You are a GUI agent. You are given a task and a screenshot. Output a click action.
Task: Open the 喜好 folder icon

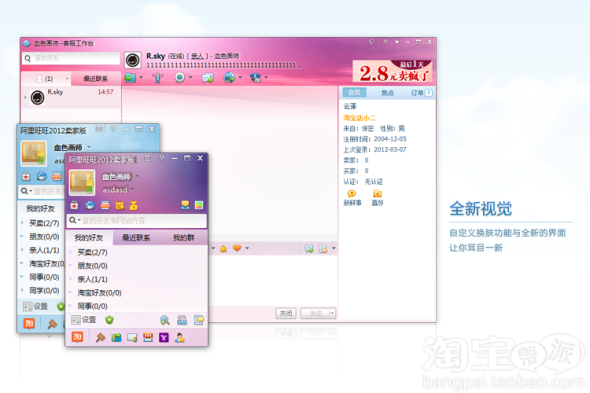pos(377,194)
